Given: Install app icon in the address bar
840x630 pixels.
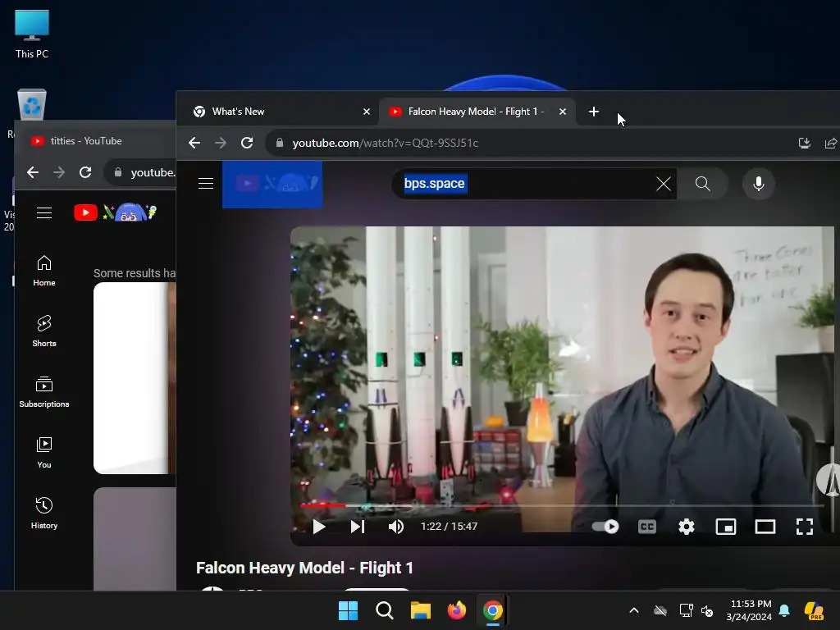Looking at the screenshot, I should click(x=804, y=143).
